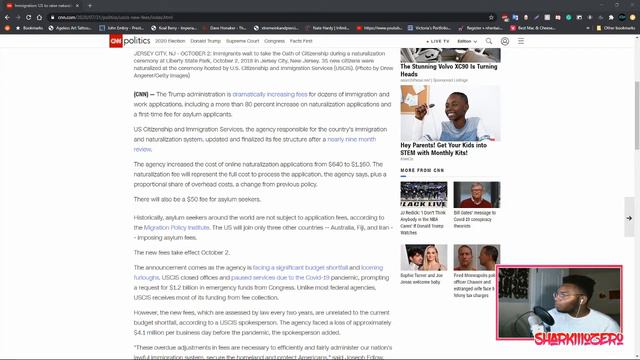This screenshot has height=360, width=640.
Task: Expand the Edition dropdown
Action: pyautogui.click(x=467, y=41)
